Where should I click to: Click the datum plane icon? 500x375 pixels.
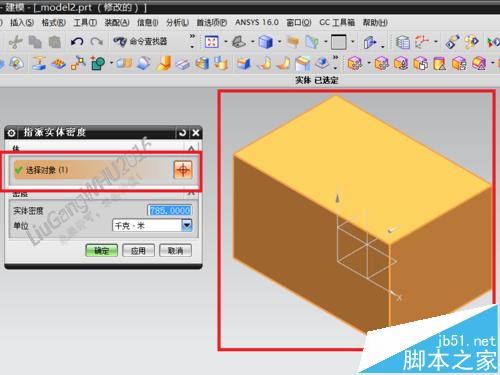click(x=39, y=63)
